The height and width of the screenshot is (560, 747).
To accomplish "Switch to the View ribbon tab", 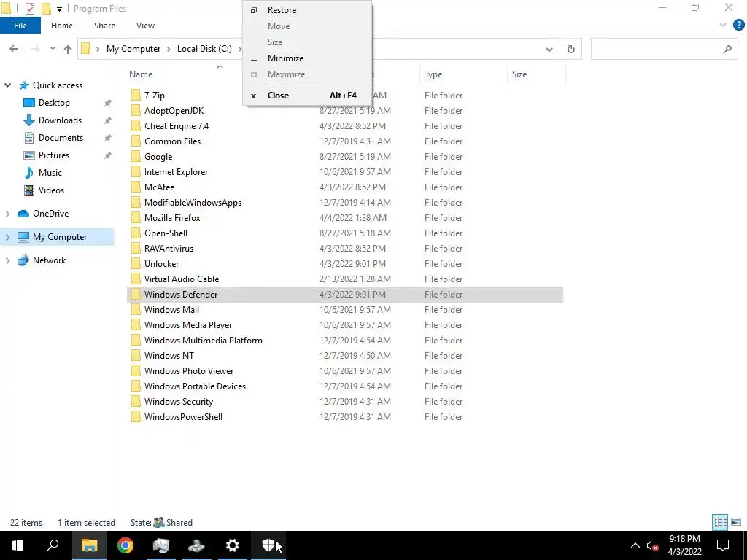I will [x=145, y=26].
